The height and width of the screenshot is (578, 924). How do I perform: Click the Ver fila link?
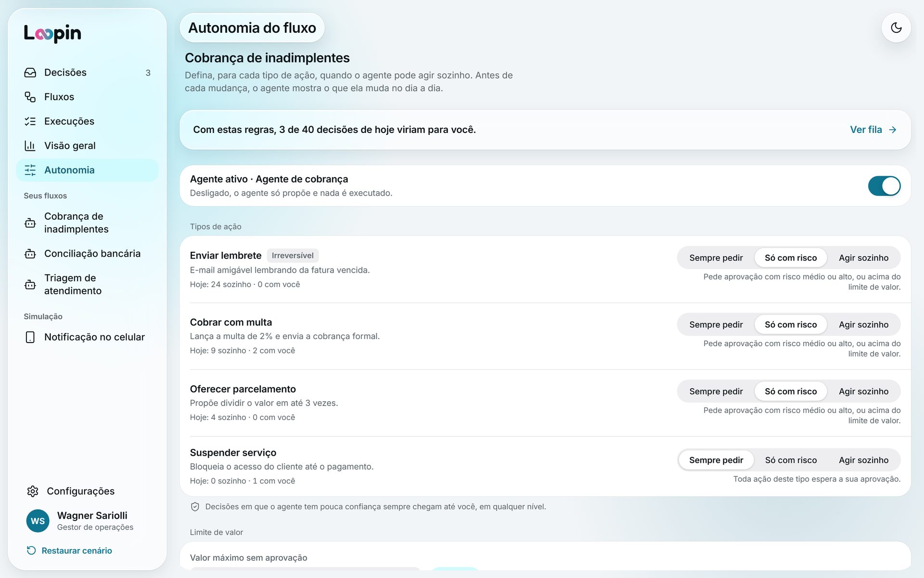coord(873,130)
